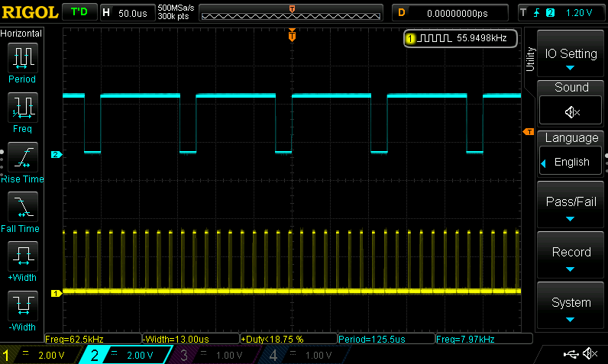Change the Language English selection
The height and width of the screenshot is (364, 608).
571,162
